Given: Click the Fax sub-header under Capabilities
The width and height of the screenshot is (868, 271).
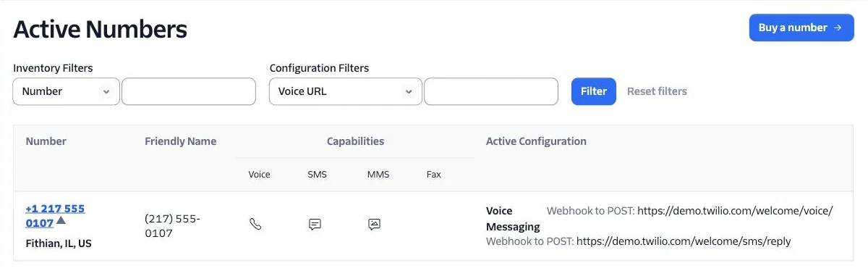Looking at the screenshot, I should pos(434,175).
